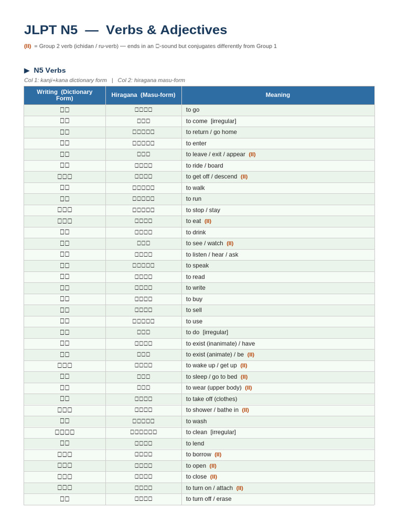Click the 'to enter' meaning cell

[278, 143]
